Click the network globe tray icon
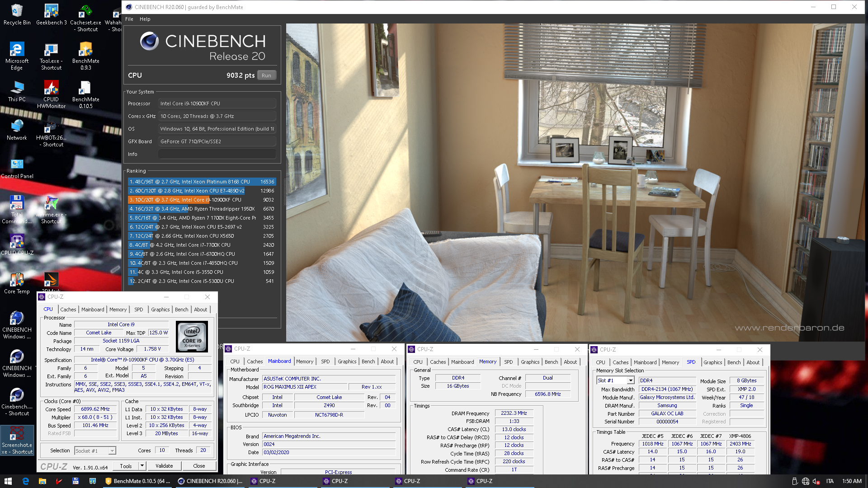Screen dimensions: 868x488 click(806, 481)
